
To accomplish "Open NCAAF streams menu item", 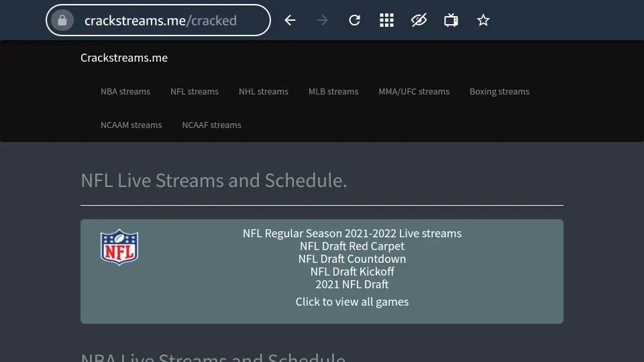I will 211,125.
